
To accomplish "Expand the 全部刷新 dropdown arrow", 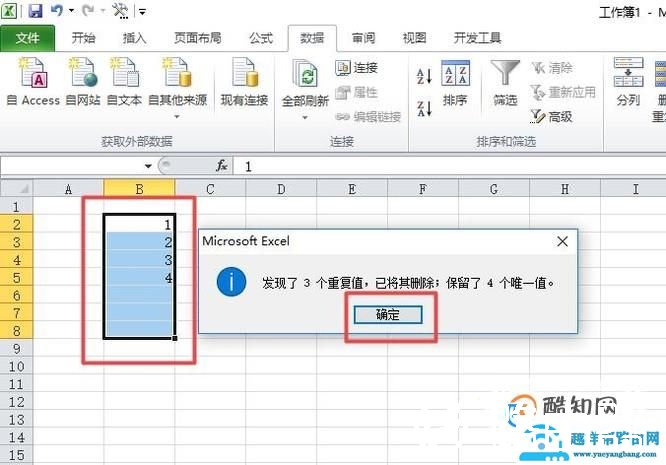I will [x=305, y=118].
